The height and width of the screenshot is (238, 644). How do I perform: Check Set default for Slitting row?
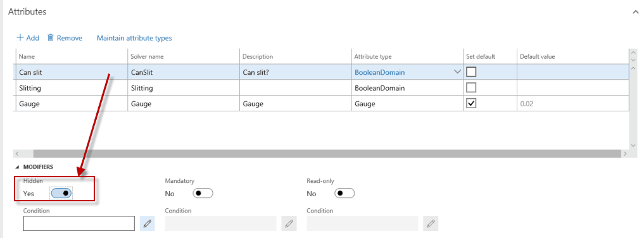pyautogui.click(x=472, y=88)
